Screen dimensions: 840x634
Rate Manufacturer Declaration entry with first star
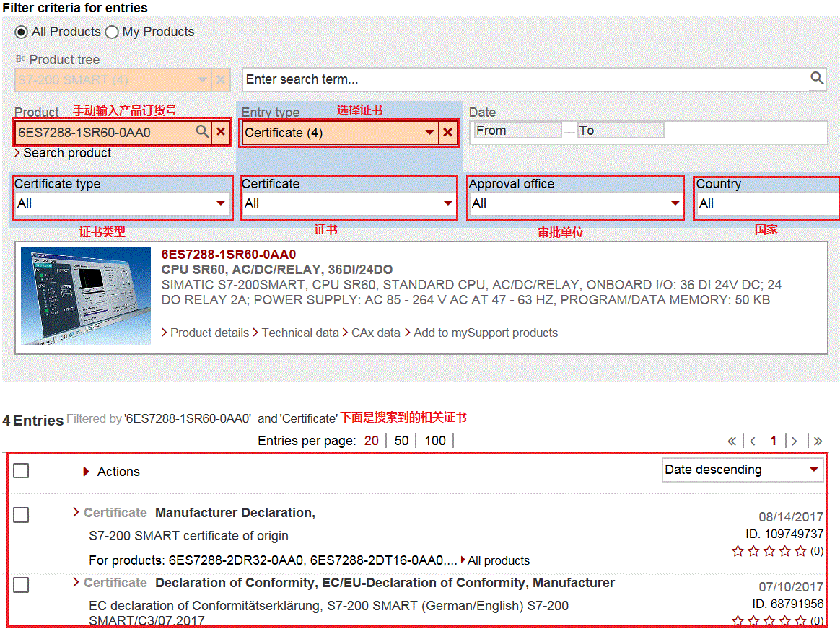[738, 551]
